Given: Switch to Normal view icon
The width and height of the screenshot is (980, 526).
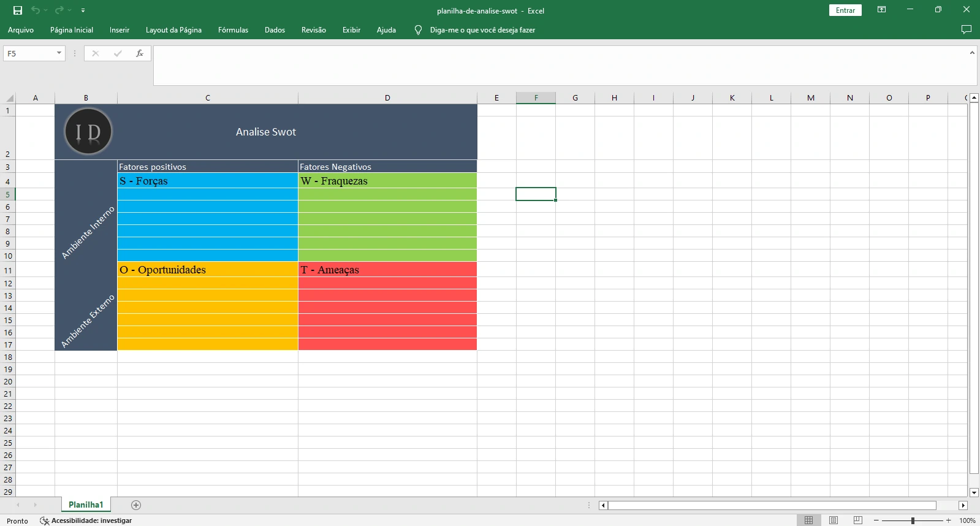Looking at the screenshot, I should 808,520.
